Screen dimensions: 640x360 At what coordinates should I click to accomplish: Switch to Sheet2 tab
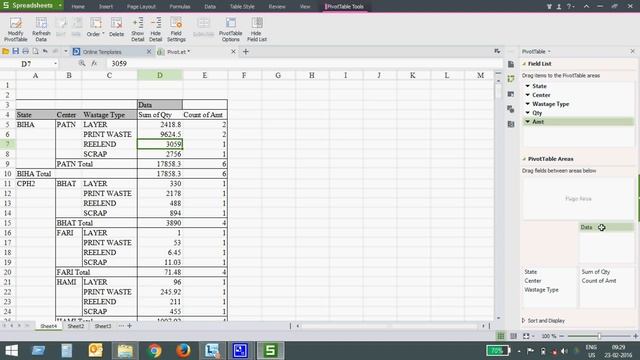(x=76, y=326)
